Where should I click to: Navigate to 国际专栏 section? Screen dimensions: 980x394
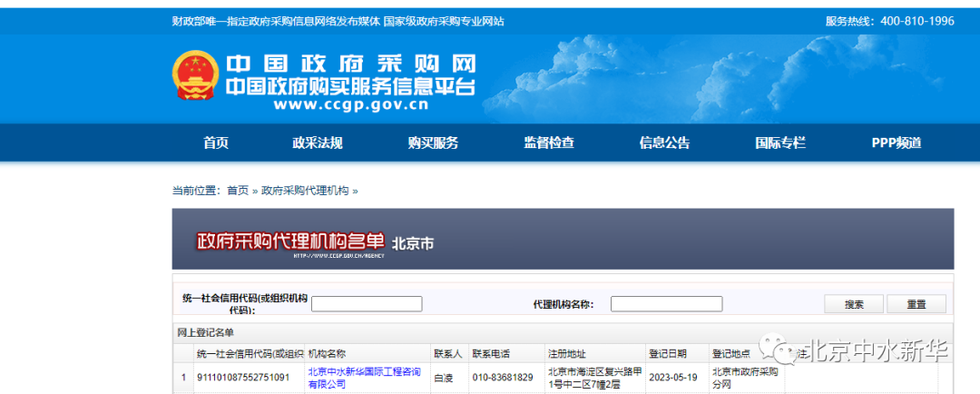779,143
